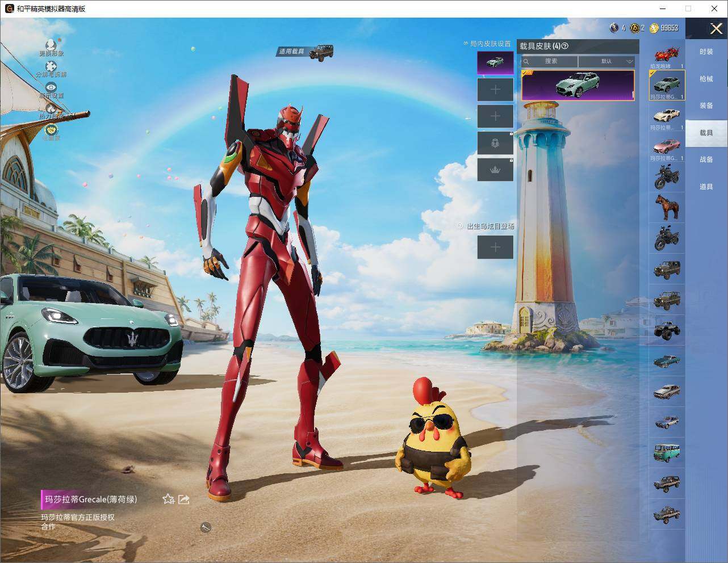728x563 pixels.
Task: Select the monster truck vehicle
Action: pos(667,330)
